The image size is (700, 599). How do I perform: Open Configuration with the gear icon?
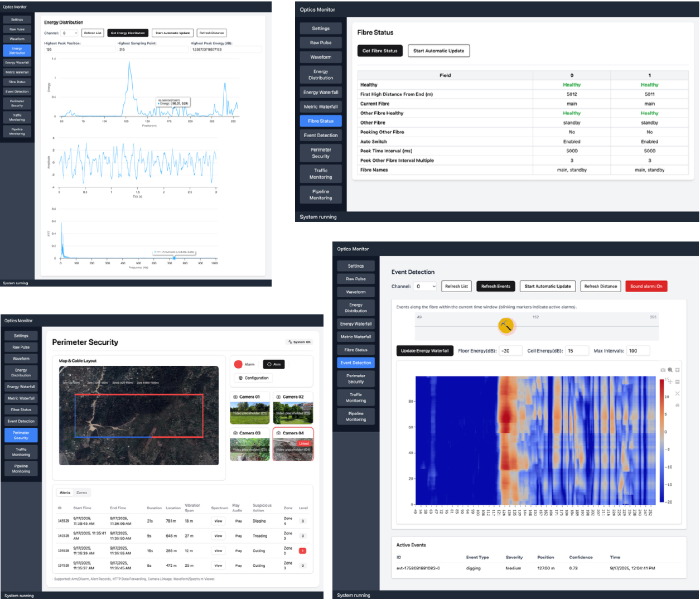(x=254, y=378)
